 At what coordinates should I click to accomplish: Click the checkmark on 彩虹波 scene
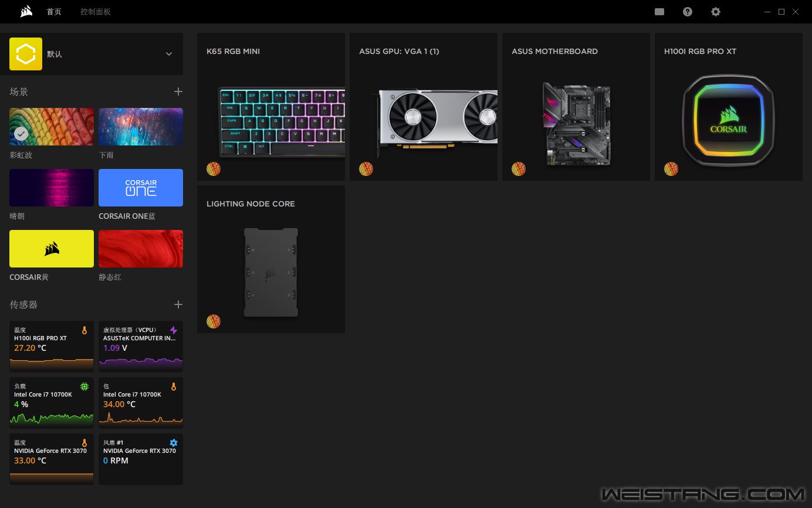tap(21, 134)
